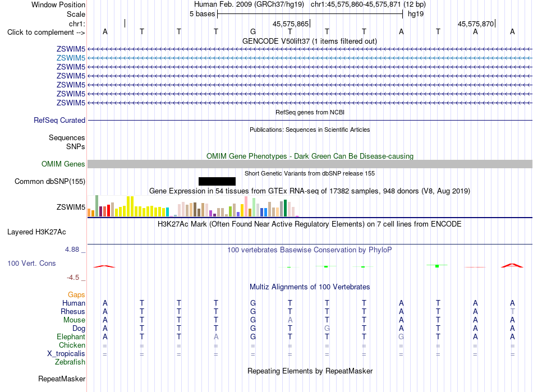This screenshot has height=392, width=533.
Task: Click '100 vertebrates Basewise Conservation by PhyloP' title
Action: [310, 250]
